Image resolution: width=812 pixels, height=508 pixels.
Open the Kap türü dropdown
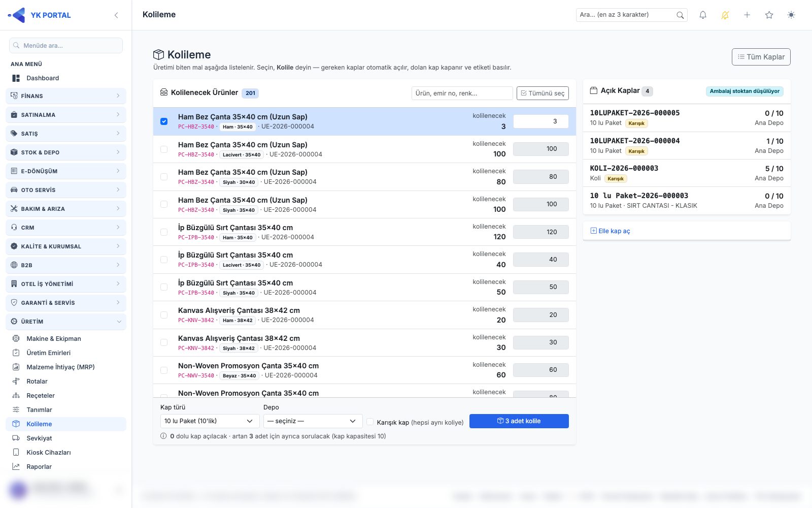tap(210, 421)
